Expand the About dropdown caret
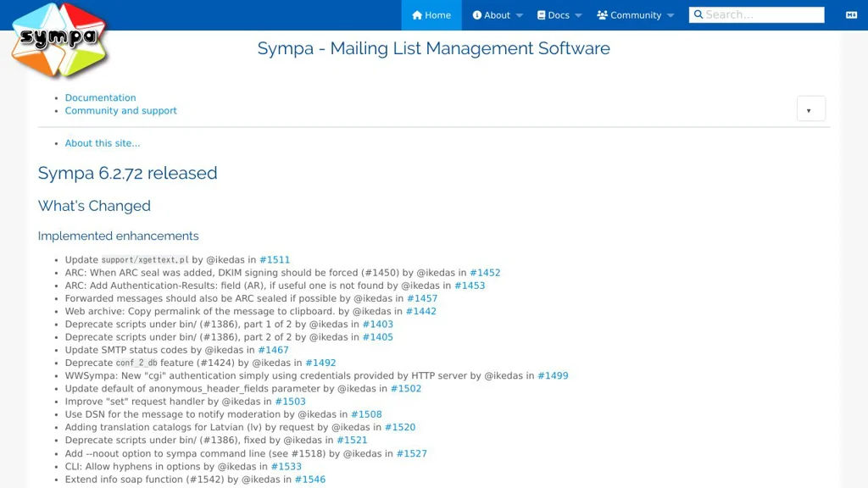Image resolution: width=868 pixels, height=488 pixels. click(x=520, y=15)
